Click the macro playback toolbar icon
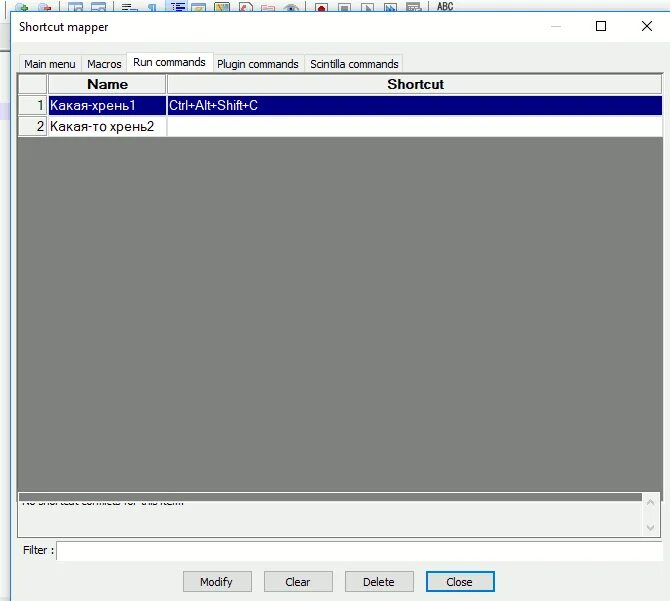670x601 pixels. click(367, 6)
